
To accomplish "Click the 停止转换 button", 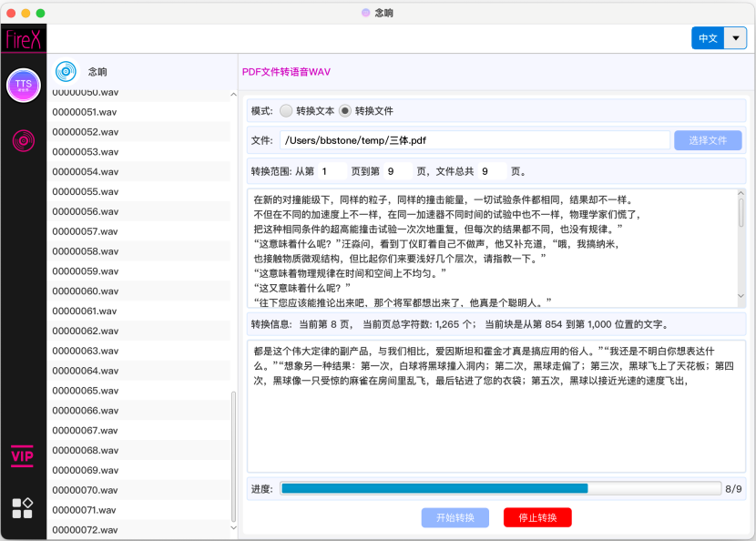I will pyautogui.click(x=537, y=517).
